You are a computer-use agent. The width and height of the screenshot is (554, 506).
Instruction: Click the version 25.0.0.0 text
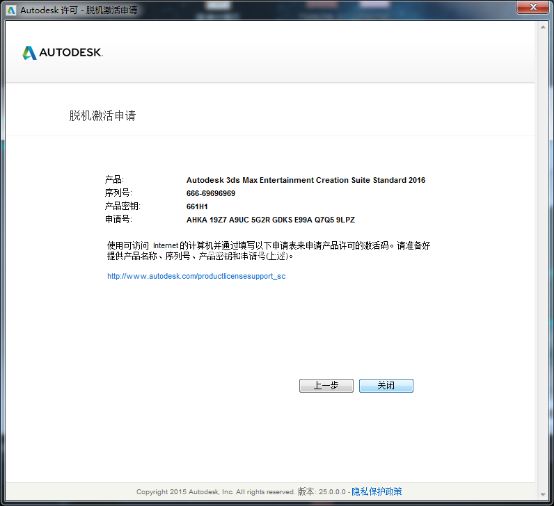322,492
